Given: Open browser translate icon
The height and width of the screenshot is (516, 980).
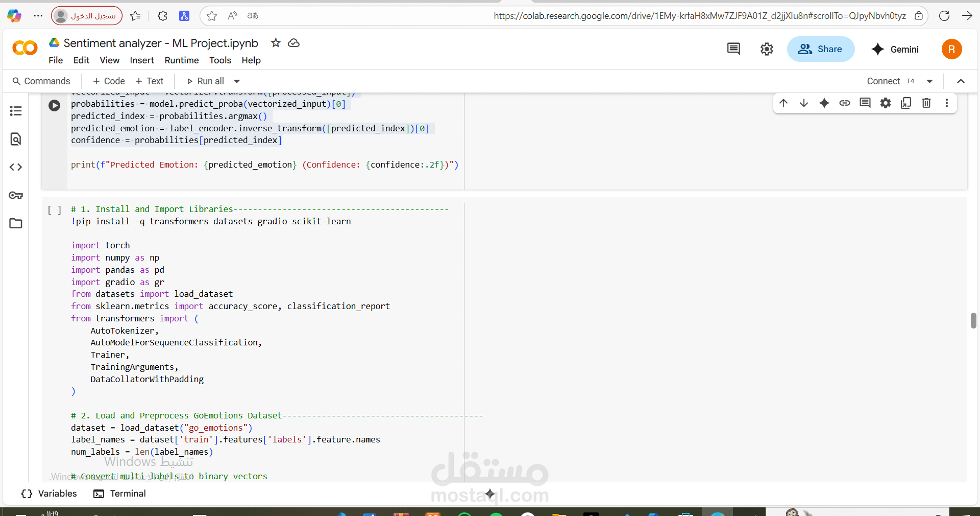Looking at the screenshot, I should pos(253,16).
